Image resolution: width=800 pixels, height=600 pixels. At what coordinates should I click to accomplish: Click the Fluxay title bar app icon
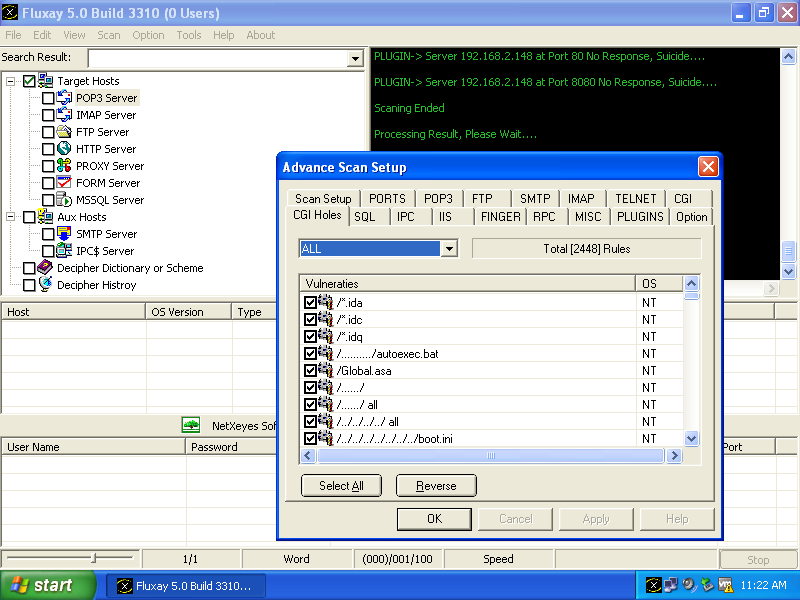click(10, 12)
